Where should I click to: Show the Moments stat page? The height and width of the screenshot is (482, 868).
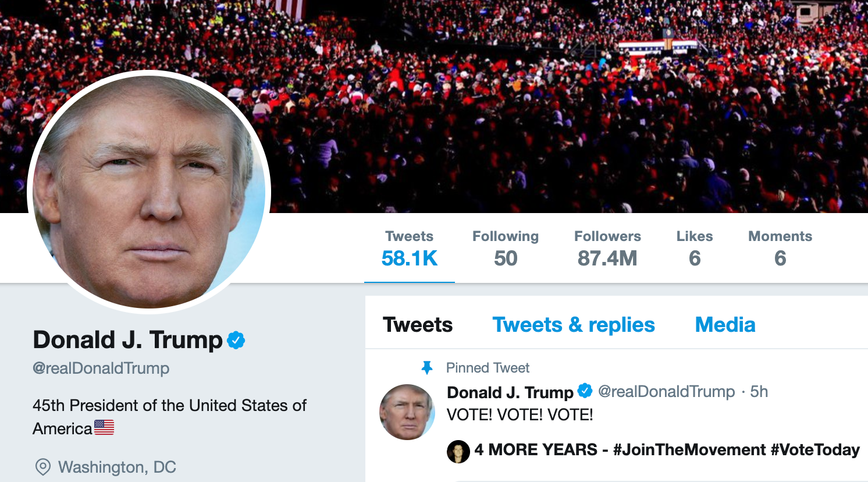coord(780,248)
